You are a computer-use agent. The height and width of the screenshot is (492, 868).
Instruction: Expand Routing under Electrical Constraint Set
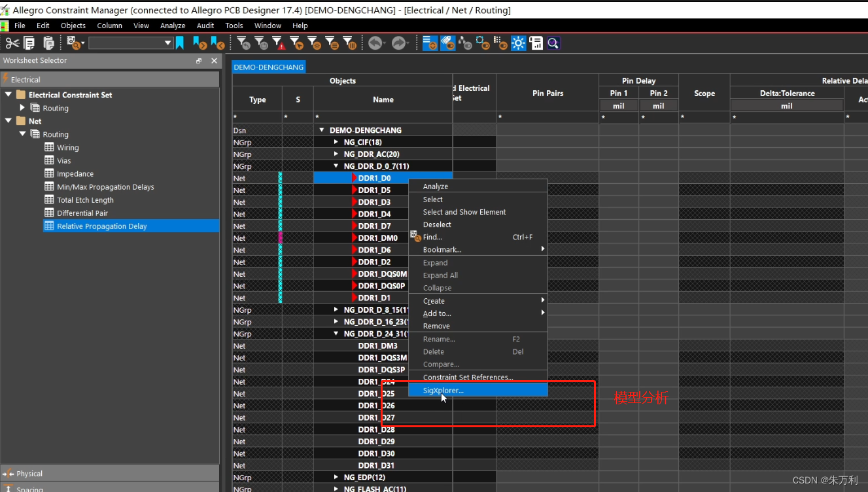[22, 107]
